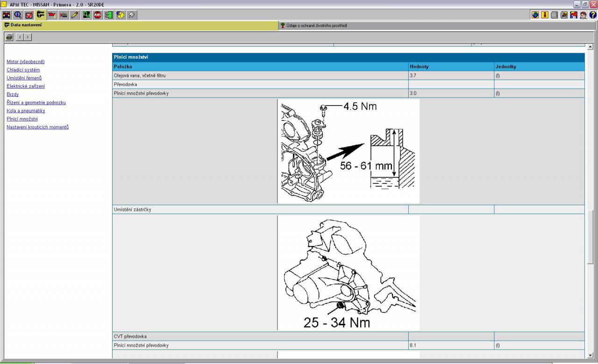The width and height of the screenshot is (598, 364).
Task: Open the yellow information icon
Action: [545, 15]
